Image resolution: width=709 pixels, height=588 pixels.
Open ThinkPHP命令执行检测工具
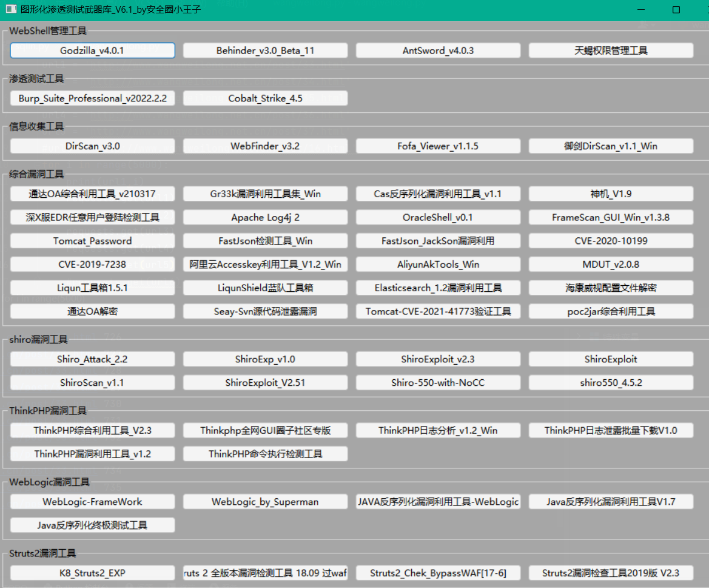click(266, 454)
